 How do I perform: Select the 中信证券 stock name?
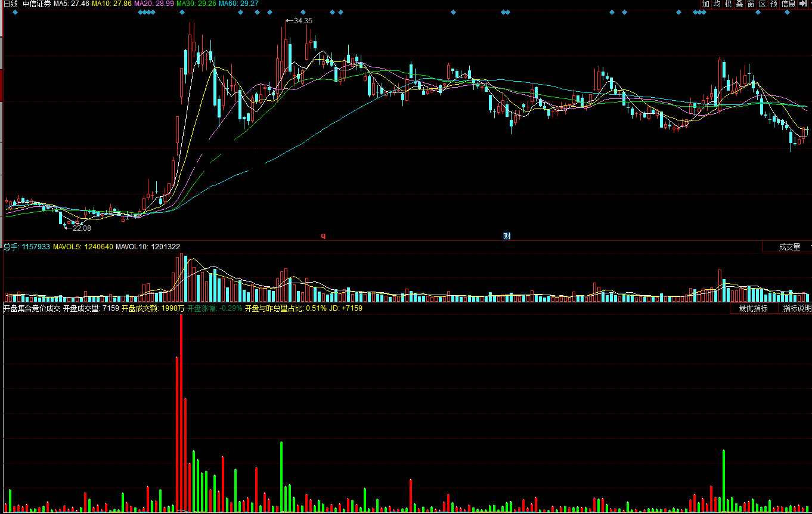coord(37,4)
